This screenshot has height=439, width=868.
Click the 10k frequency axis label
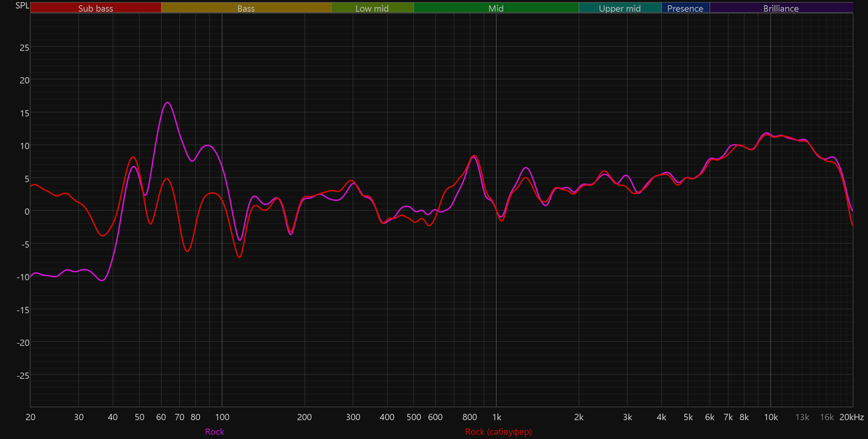pyautogui.click(x=771, y=417)
